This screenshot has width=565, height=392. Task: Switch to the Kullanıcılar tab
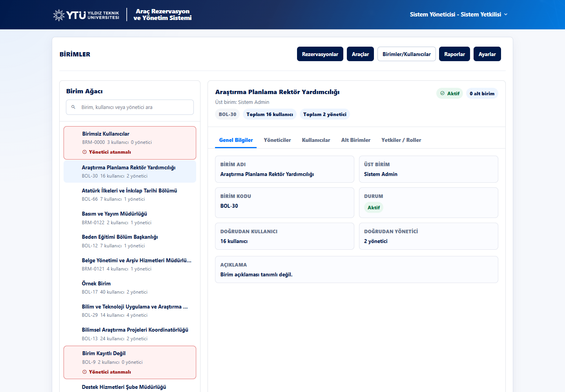coord(316,140)
